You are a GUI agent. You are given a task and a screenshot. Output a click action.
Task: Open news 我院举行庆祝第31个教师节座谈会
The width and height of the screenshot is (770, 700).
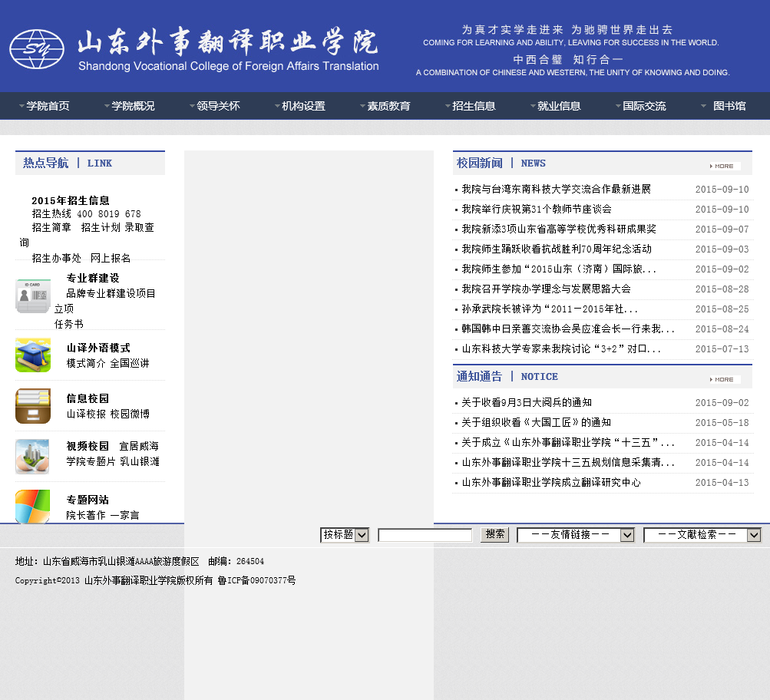click(x=537, y=209)
